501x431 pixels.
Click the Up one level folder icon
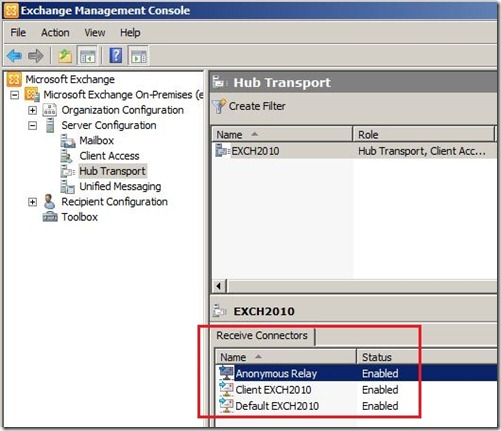point(65,56)
